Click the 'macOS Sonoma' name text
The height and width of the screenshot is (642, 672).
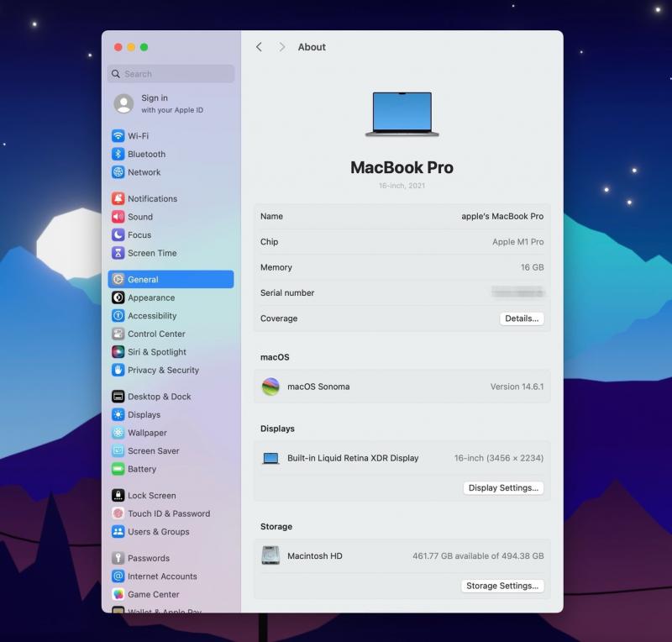tap(318, 387)
